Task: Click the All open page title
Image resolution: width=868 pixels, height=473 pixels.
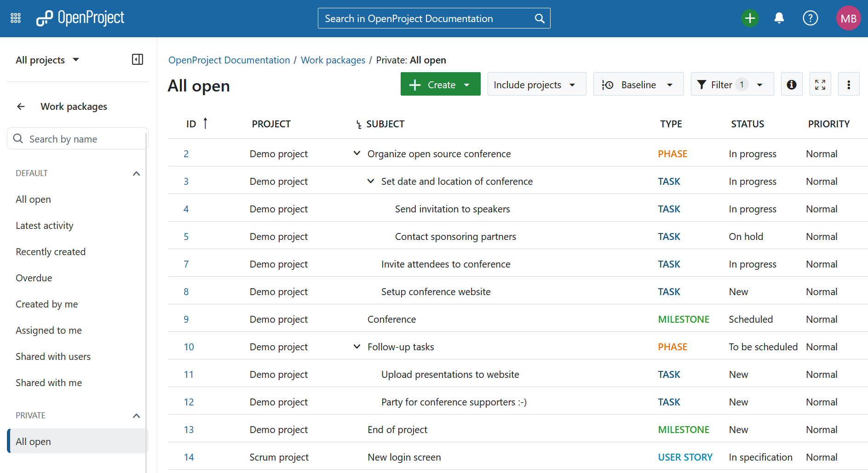Action: point(199,86)
